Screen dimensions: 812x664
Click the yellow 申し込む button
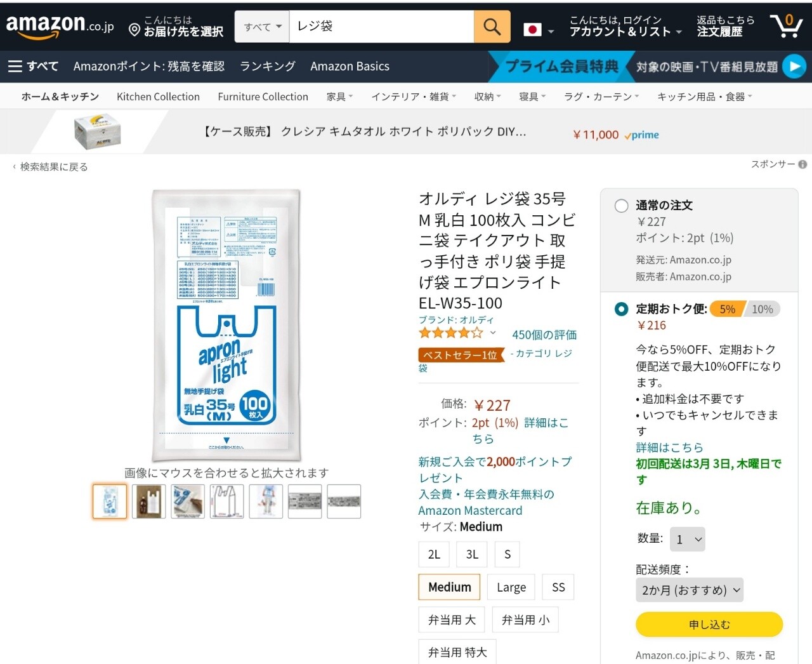coord(709,625)
